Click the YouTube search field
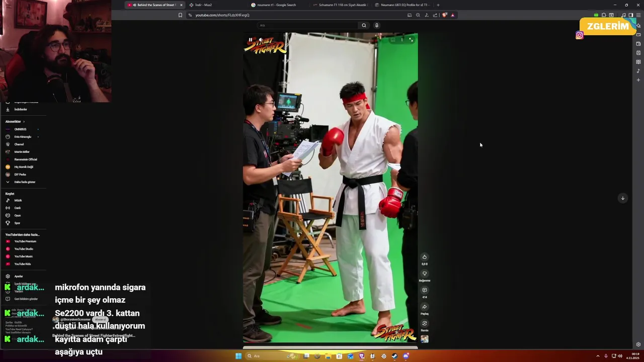The image size is (644, 362). pos(307,25)
